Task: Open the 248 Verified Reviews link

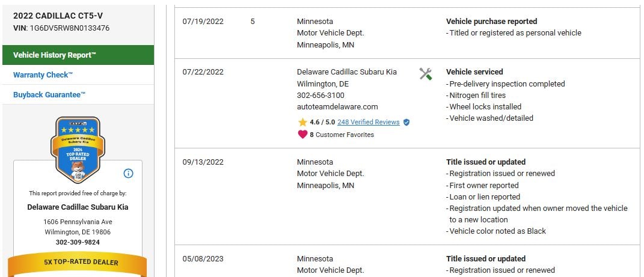Action: [x=368, y=122]
